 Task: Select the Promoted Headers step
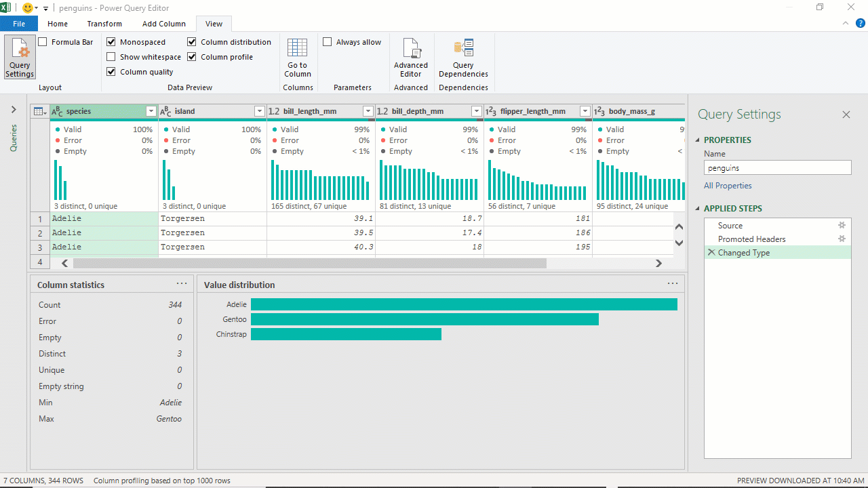(751, 239)
